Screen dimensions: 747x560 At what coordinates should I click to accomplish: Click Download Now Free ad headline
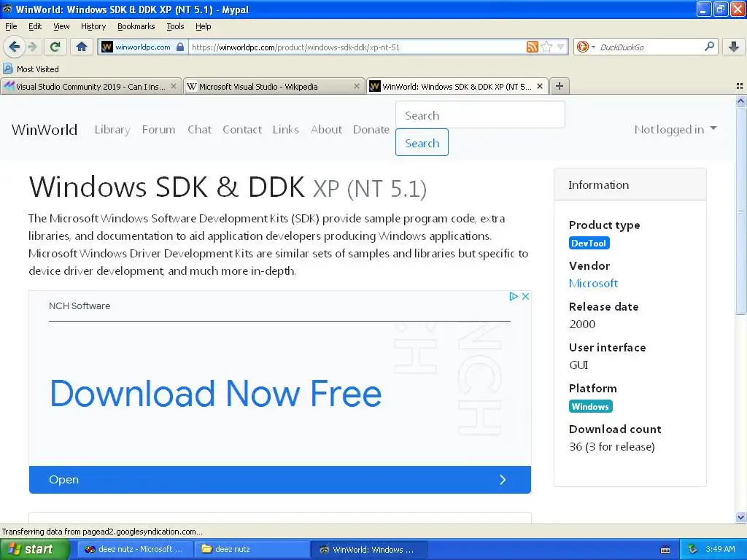(x=216, y=394)
